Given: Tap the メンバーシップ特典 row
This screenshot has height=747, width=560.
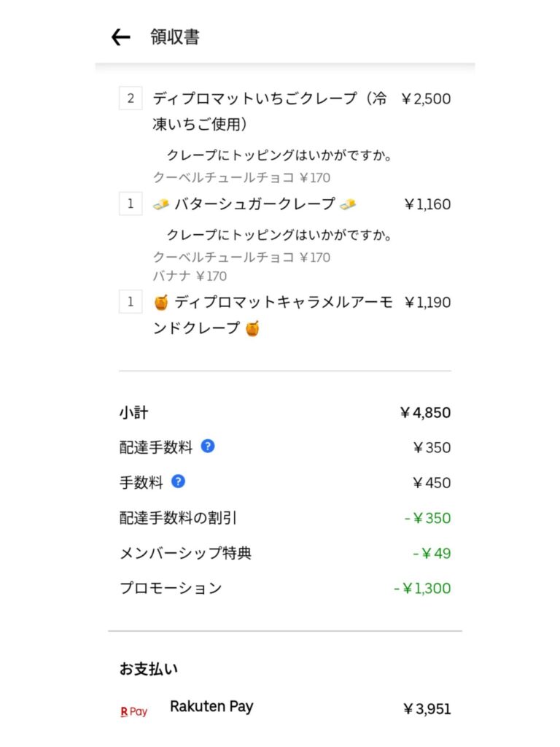Looking at the screenshot, I should pos(285,553).
